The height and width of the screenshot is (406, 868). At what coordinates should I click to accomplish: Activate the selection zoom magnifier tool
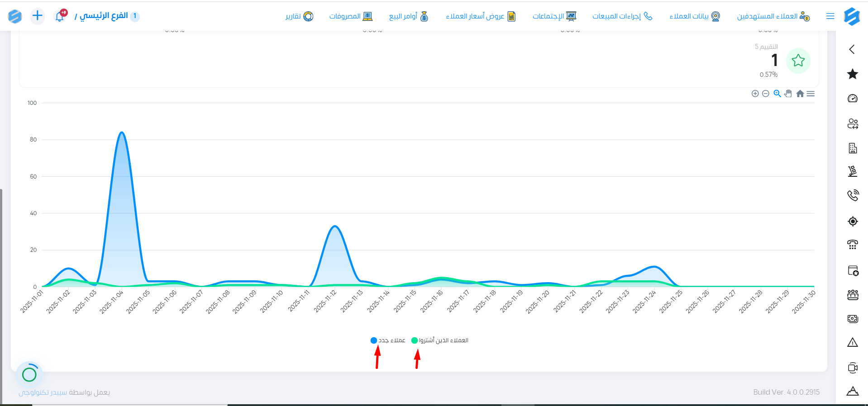[777, 94]
